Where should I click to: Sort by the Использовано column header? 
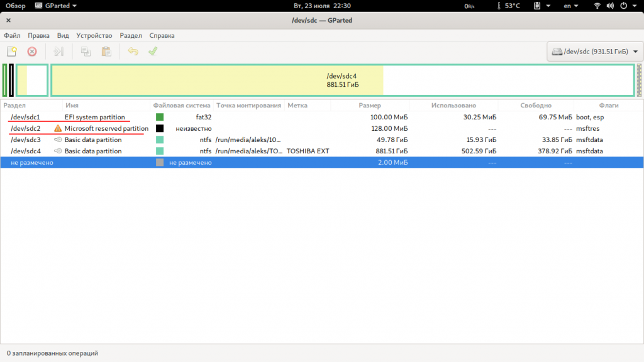(x=453, y=106)
